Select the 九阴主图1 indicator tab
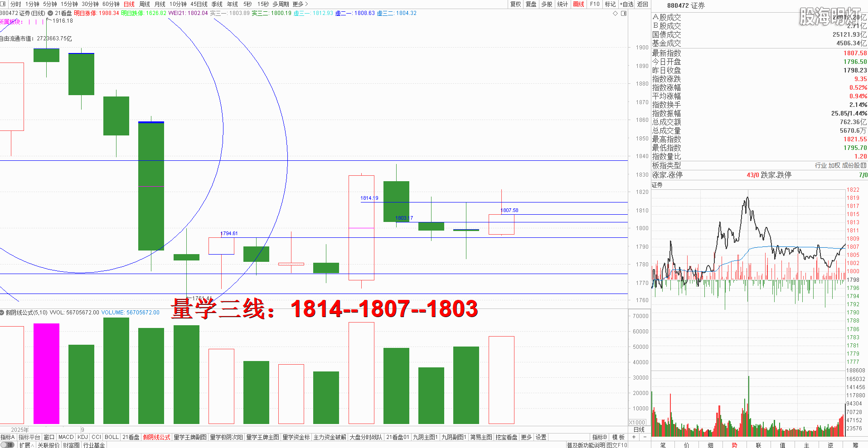Viewport: 868px width, 448px height. pos(426,437)
